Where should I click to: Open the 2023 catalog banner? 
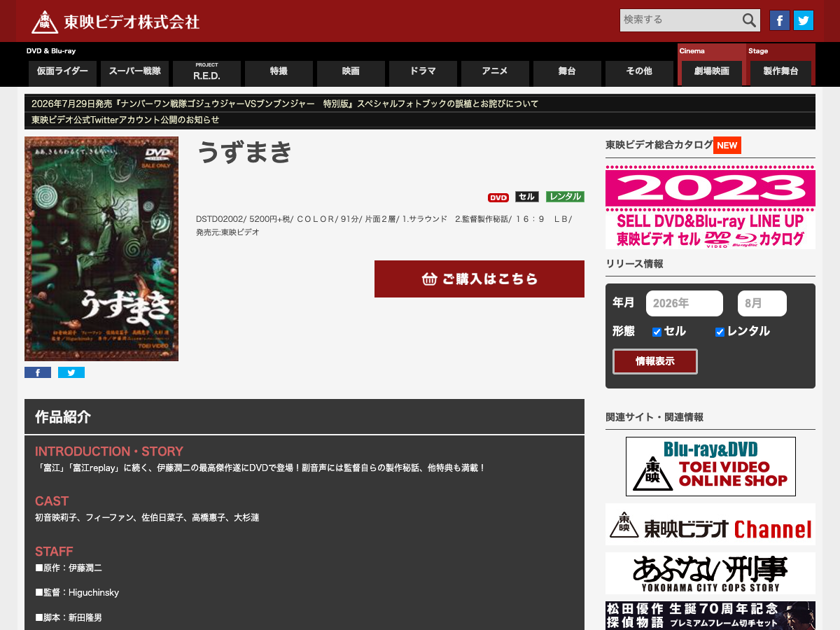(710, 207)
